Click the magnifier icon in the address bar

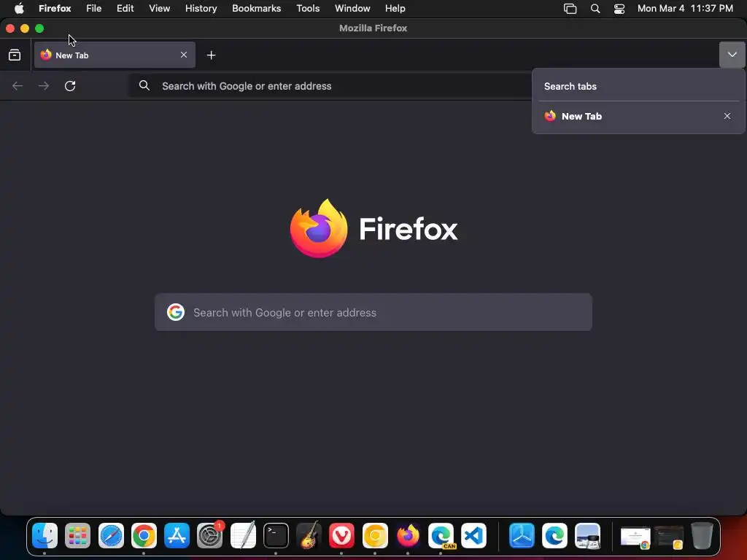click(144, 86)
